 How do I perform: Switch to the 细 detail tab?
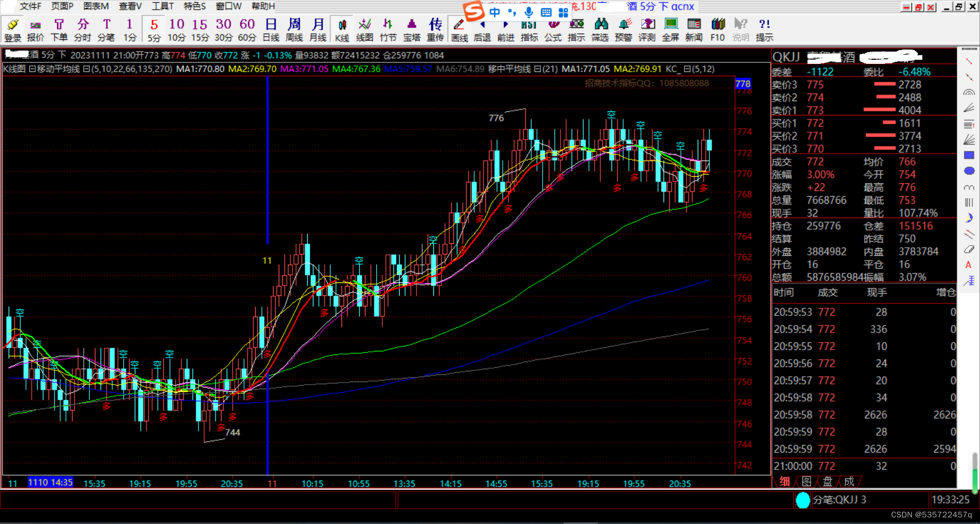(x=785, y=481)
